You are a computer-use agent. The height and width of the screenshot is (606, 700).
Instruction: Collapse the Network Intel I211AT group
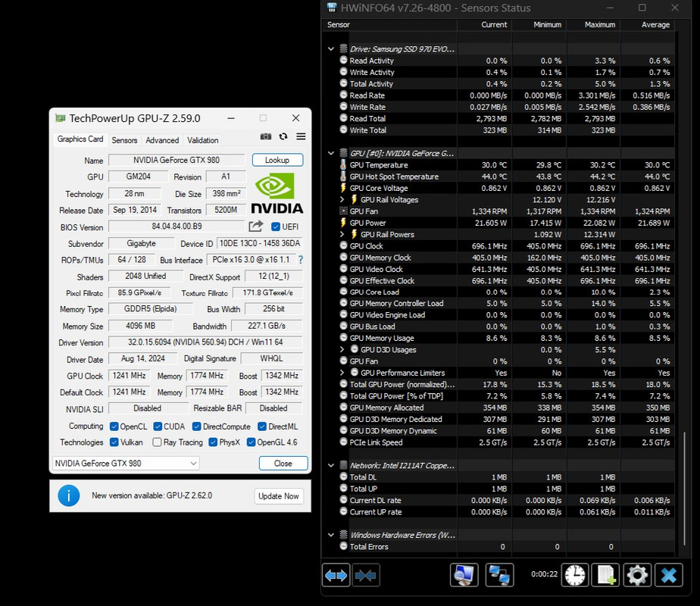[x=331, y=465]
